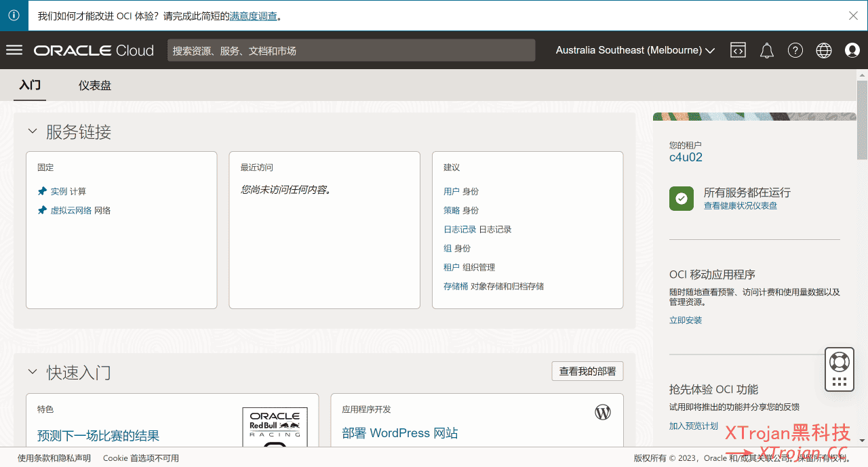
Task: Open the tenancy c4u02 link
Action: coord(686,157)
